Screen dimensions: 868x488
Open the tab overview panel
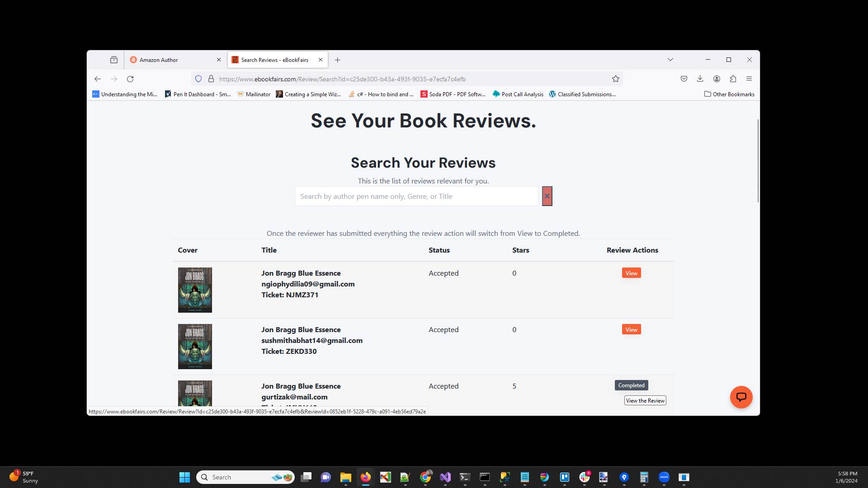tap(113, 59)
